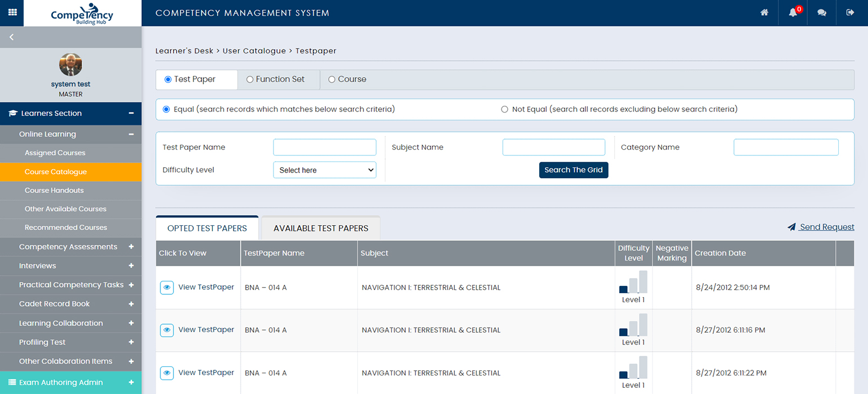Click the Send Request paper plane icon

click(792, 227)
